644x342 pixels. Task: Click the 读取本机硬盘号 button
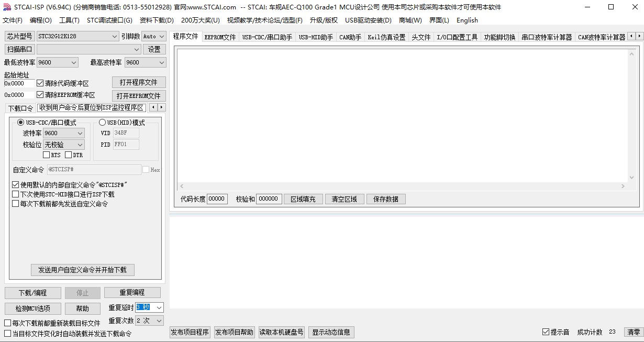pyautogui.click(x=282, y=332)
